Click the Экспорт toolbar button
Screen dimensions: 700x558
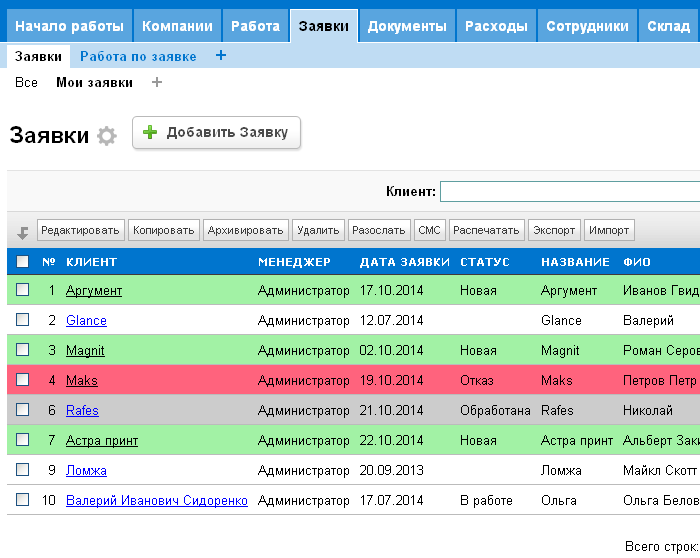click(554, 231)
